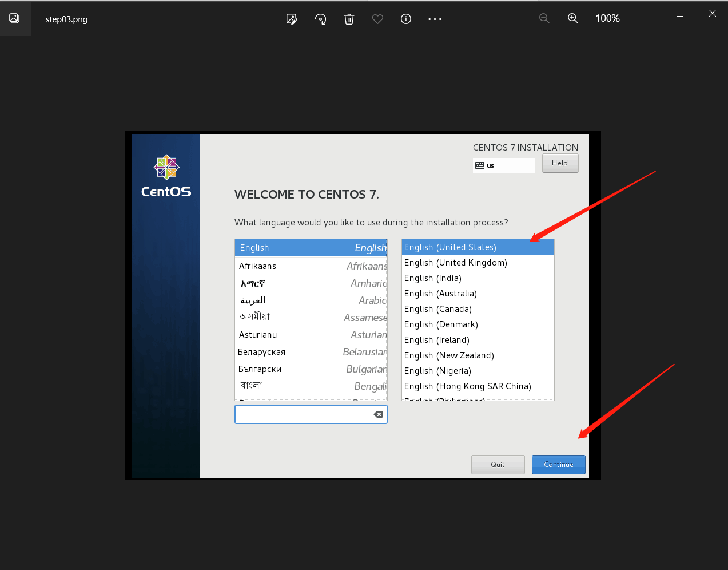
Task: Click the Help! button
Action: 560,163
